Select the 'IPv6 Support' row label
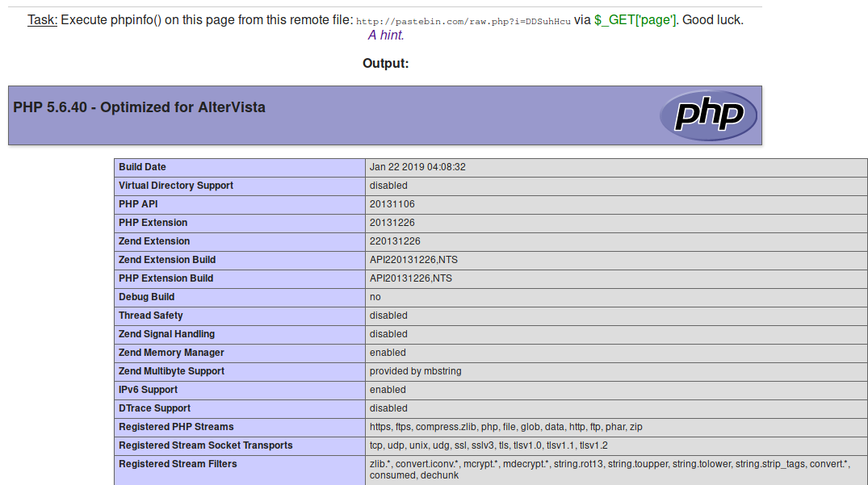Screen dimensions: 868x485 click(x=149, y=390)
